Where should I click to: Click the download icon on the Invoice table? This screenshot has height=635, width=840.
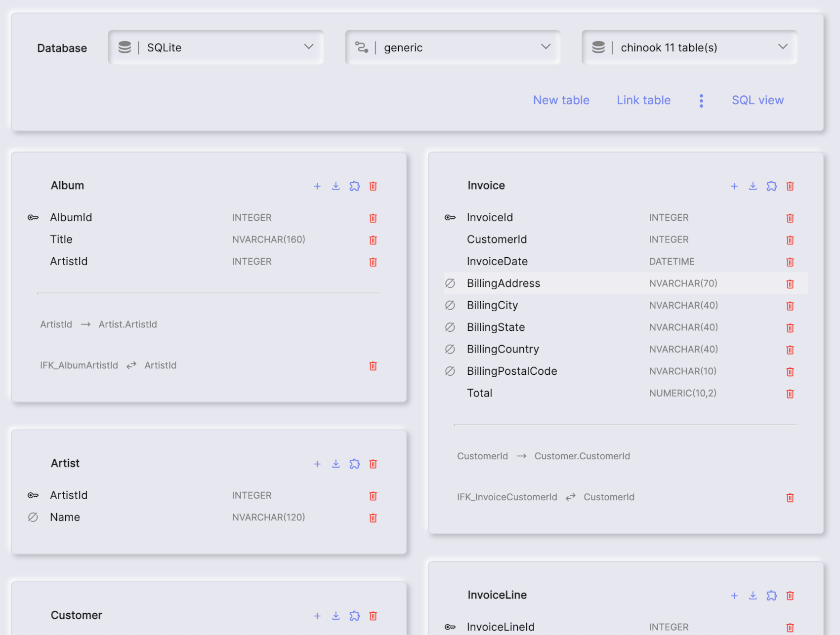tap(753, 186)
